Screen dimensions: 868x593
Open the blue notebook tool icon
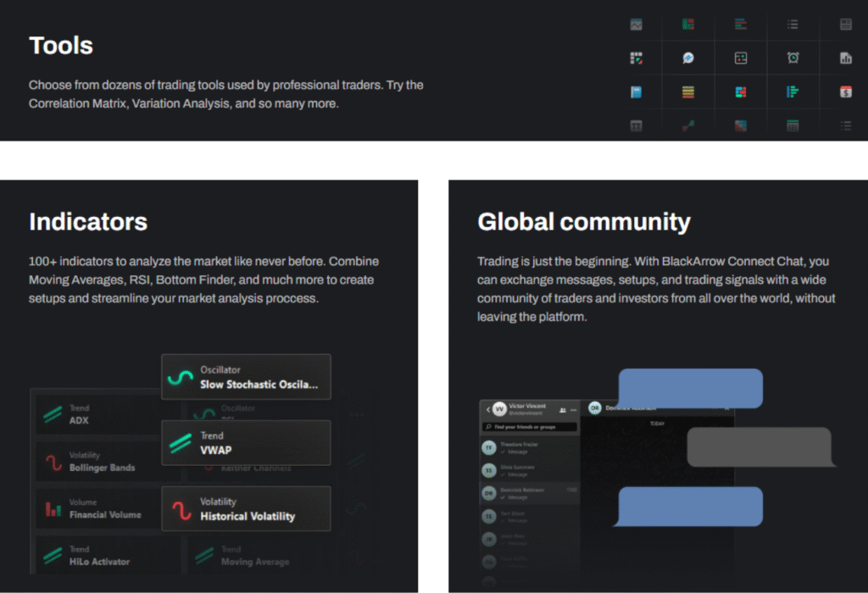coord(636,91)
